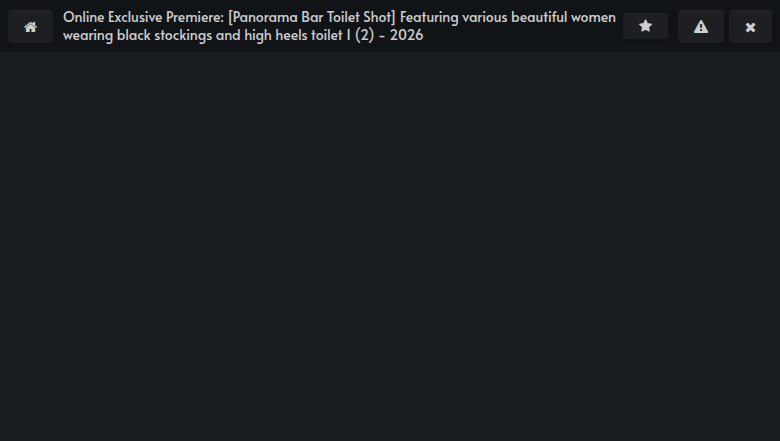Toggle the favorite star on
Screen dimensions: 780x441
645,26
